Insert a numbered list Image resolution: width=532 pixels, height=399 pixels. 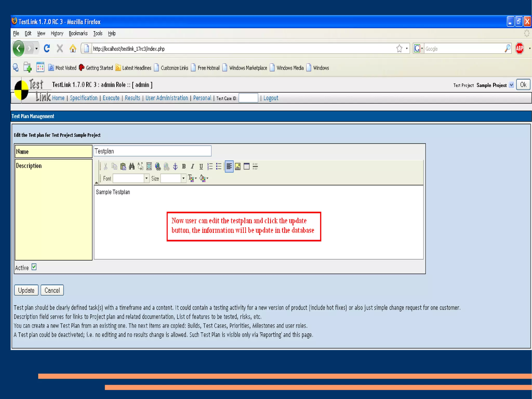(210, 166)
